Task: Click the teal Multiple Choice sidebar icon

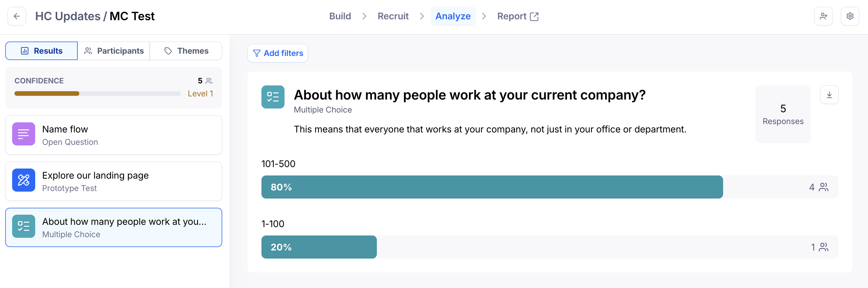Action: 24,226
